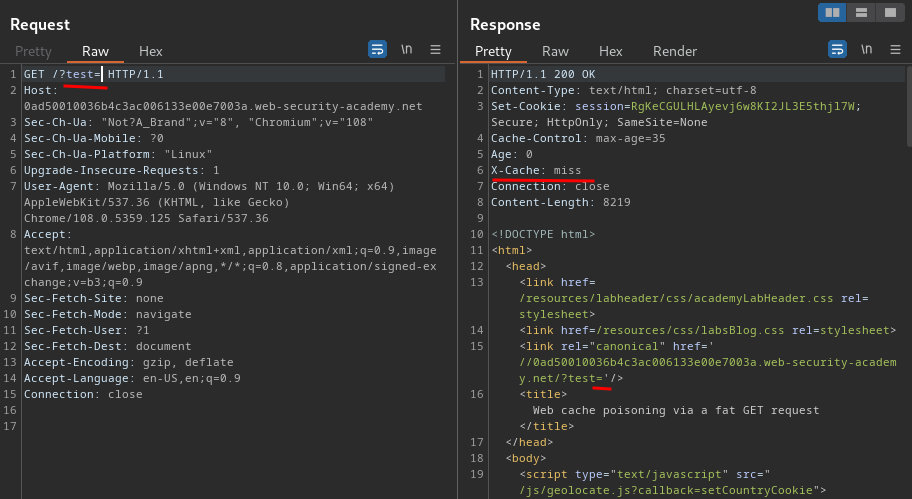Click the Content-Type response header
The height and width of the screenshot is (499, 912).
(624, 90)
